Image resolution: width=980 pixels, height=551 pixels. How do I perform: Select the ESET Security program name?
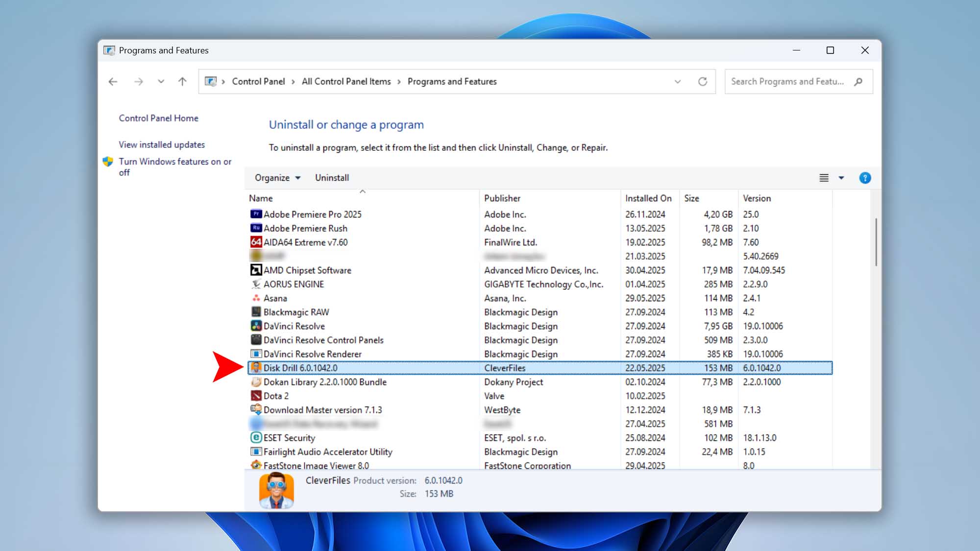click(289, 438)
